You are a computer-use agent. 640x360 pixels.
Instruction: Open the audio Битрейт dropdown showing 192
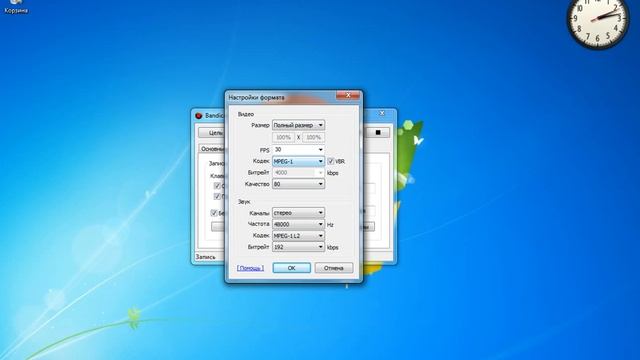click(x=298, y=247)
